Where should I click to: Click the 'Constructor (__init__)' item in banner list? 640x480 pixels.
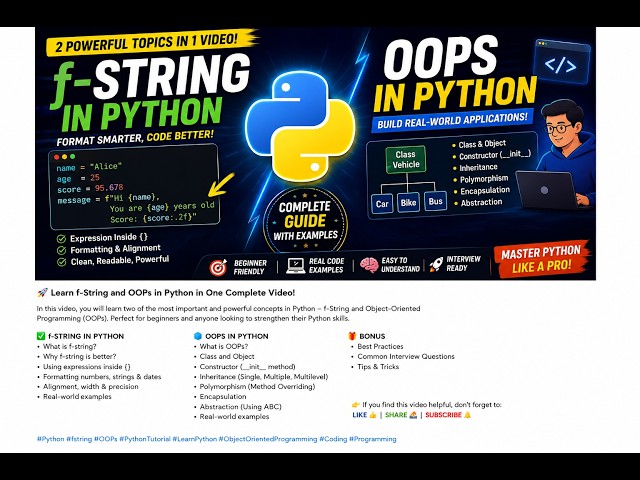point(495,155)
